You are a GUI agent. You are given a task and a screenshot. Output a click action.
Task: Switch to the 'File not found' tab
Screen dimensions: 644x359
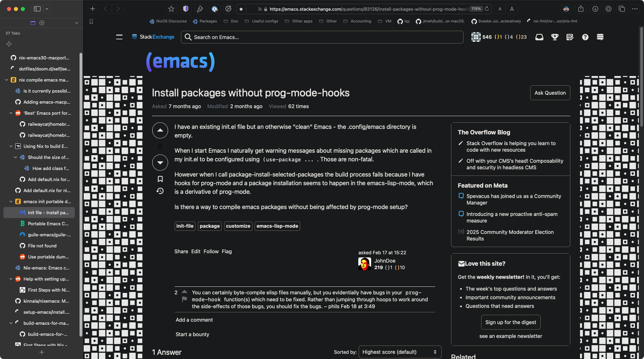[x=42, y=246]
